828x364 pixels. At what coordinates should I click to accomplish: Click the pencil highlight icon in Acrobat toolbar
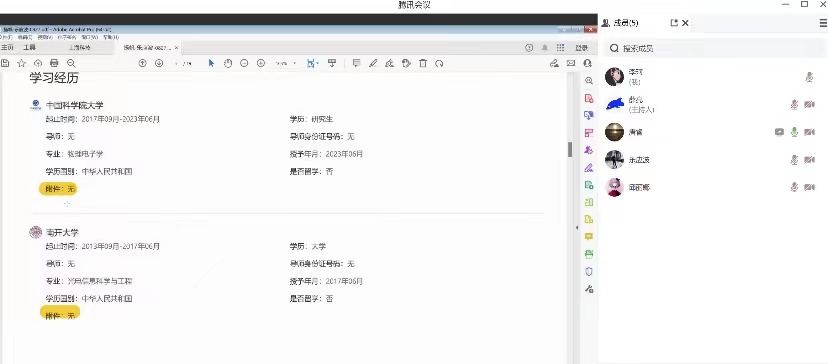point(373,63)
